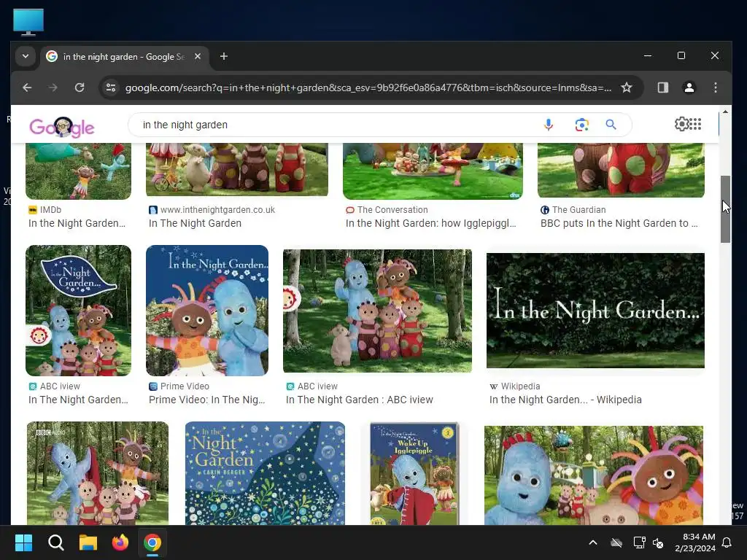Close the Google Search tab
Screen dimensions: 747x560
click(198, 56)
